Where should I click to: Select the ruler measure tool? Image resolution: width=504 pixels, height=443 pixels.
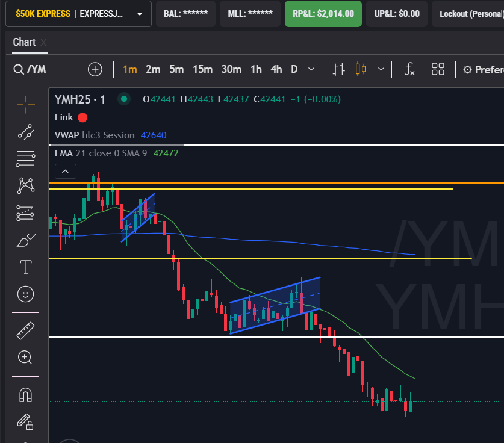pos(25,330)
